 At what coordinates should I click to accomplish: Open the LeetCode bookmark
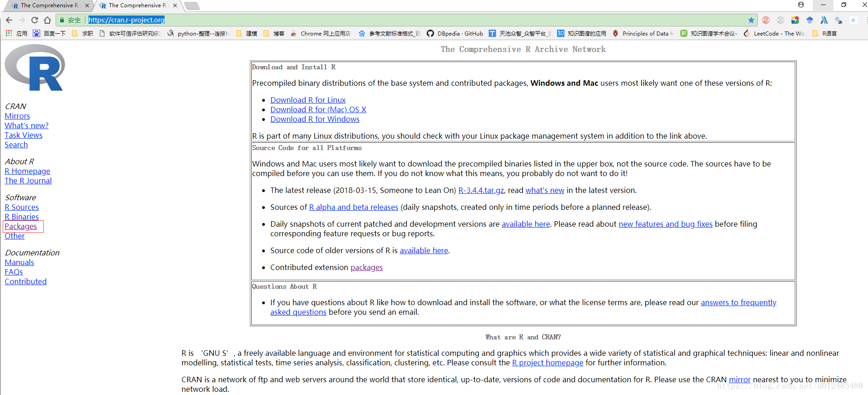pyautogui.click(x=774, y=33)
